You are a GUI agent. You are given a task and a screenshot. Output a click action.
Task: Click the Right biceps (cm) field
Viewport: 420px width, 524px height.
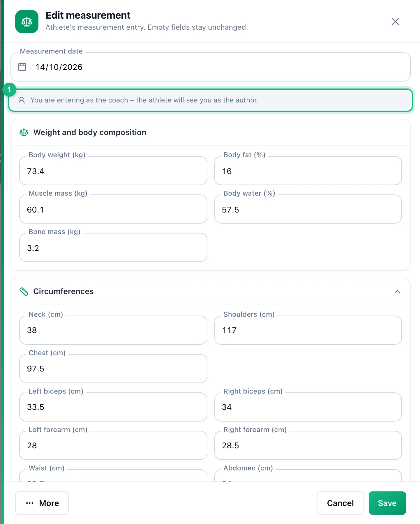[308, 407]
